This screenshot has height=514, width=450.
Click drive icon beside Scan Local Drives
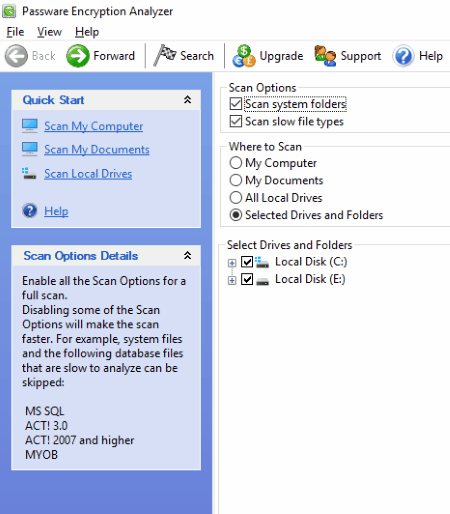29,173
